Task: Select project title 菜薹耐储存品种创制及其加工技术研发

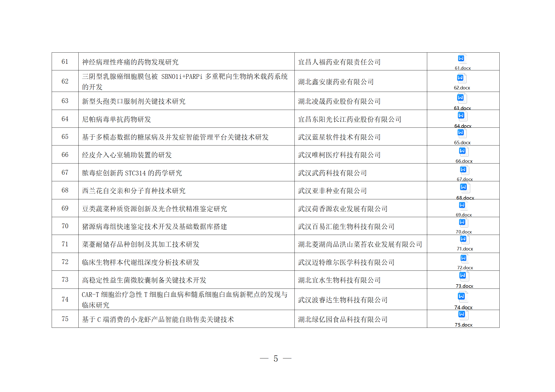Action: (x=140, y=244)
